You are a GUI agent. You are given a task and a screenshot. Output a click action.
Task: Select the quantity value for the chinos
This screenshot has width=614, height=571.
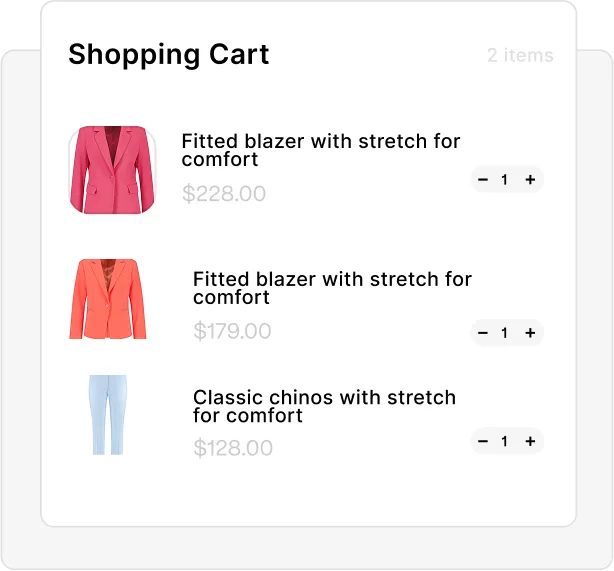click(x=505, y=441)
